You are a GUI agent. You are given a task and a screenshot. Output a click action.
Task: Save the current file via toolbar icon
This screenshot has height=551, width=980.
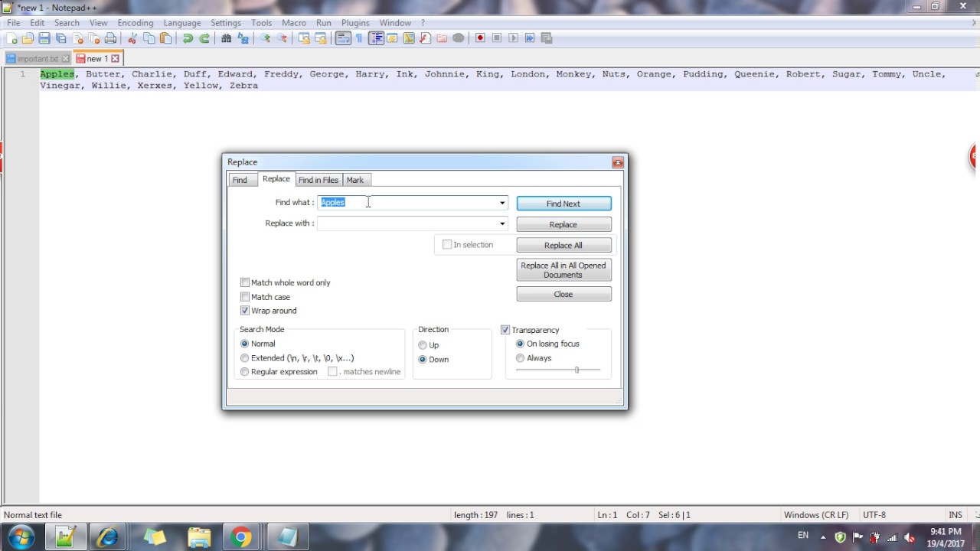click(x=44, y=38)
